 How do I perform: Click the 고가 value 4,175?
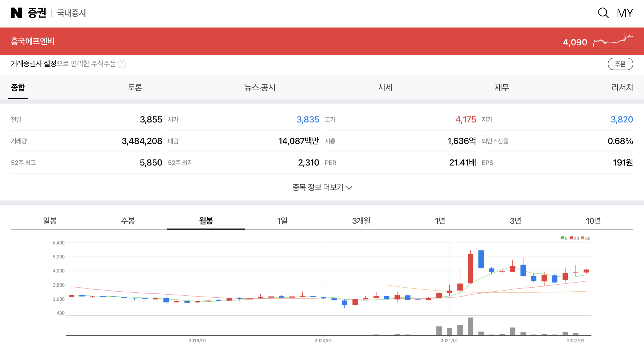pos(466,120)
